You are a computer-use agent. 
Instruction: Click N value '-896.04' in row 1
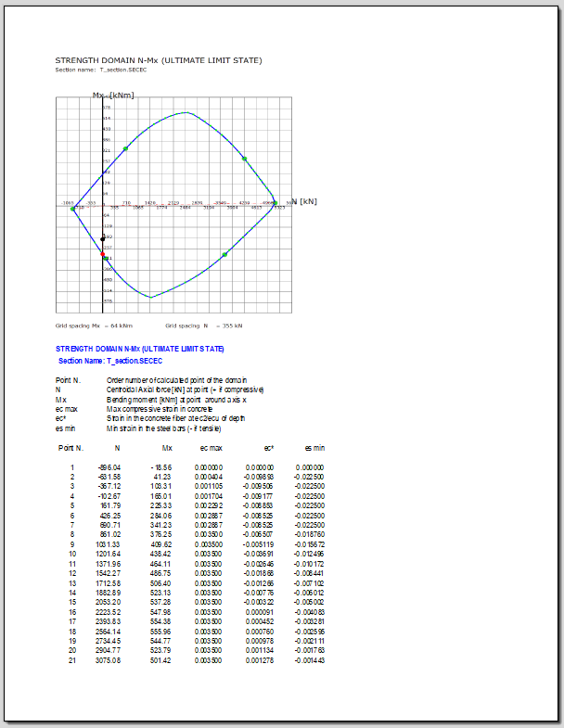(109, 467)
